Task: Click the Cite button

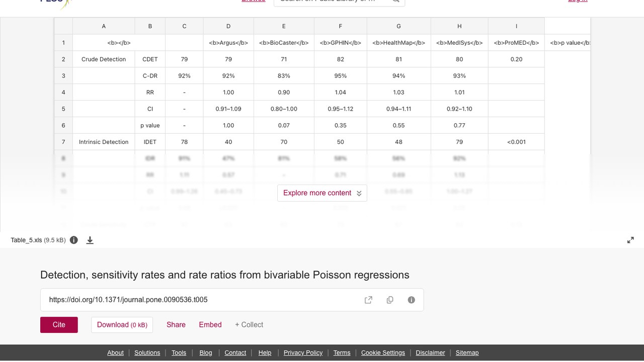Action: pos(59,325)
